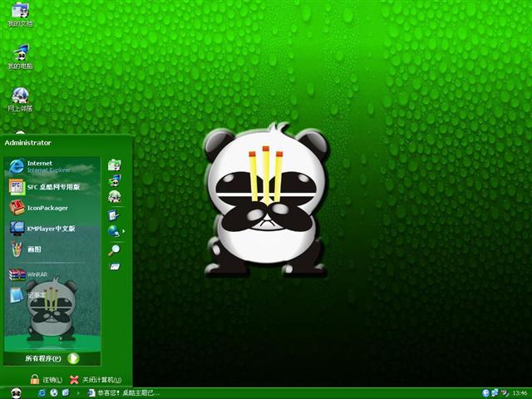Expand the network connections submenu arrow
The width and height of the screenshot is (532, 399).
[x=124, y=230]
